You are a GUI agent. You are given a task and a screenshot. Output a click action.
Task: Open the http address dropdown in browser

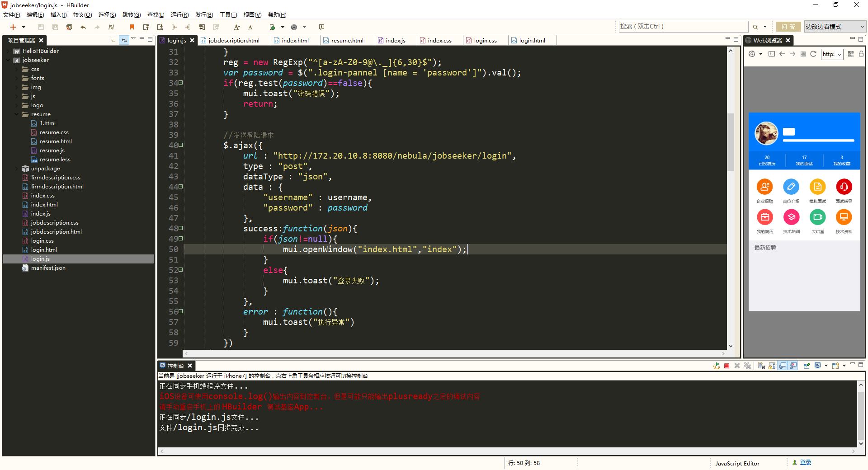click(840, 54)
